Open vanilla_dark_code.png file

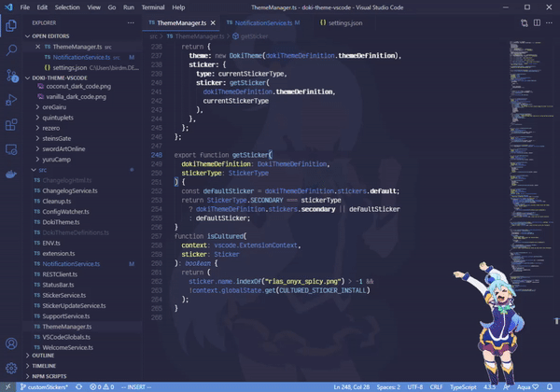click(x=76, y=97)
